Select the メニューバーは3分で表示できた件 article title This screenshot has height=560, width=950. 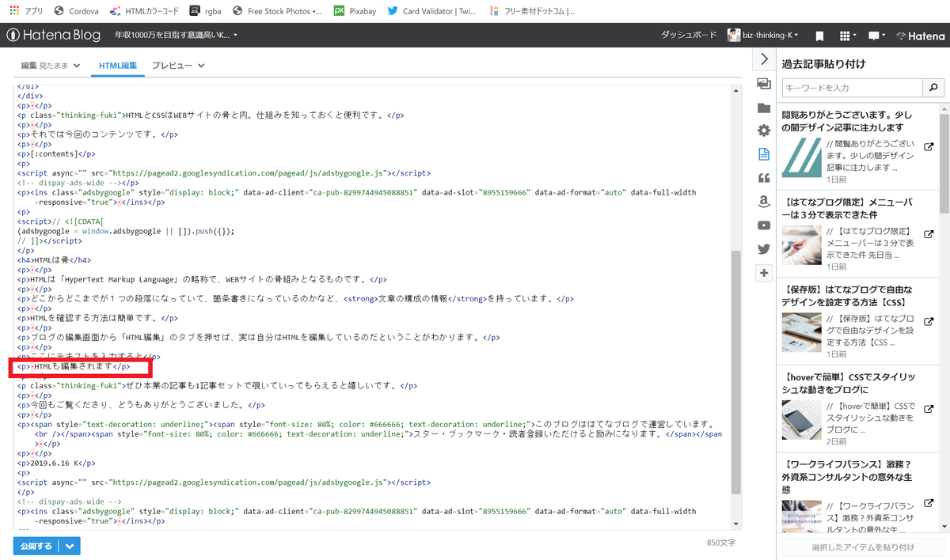(x=847, y=209)
